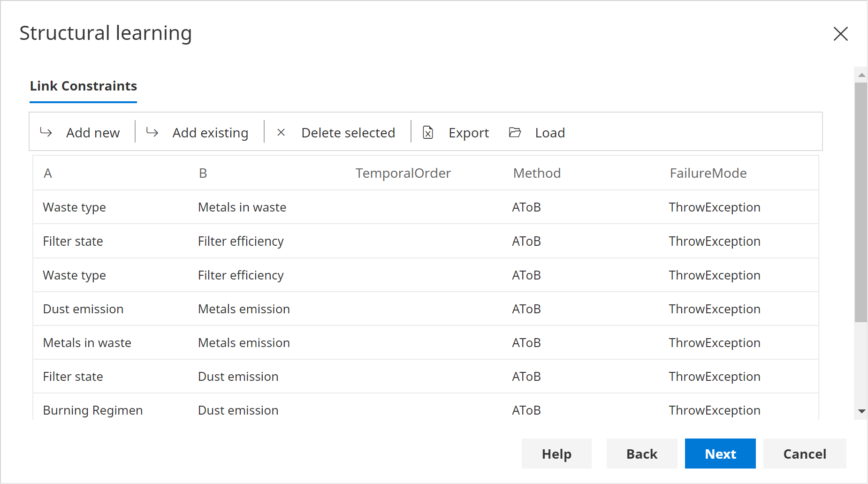The width and height of the screenshot is (868, 484).
Task: Click the Export spreadsheet icon
Action: [428, 132]
